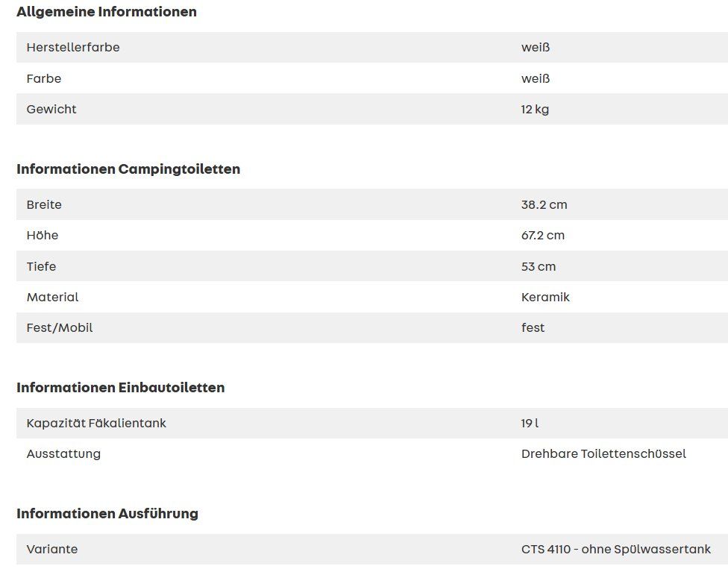728x569 pixels.
Task: Select the Material value Keramik
Action: click(x=545, y=297)
